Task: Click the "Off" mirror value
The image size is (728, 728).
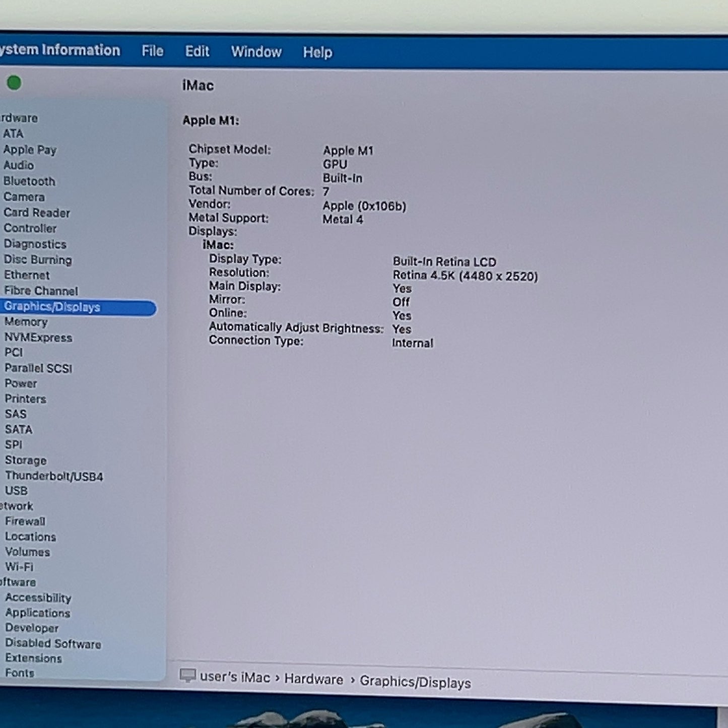Action: point(401,302)
